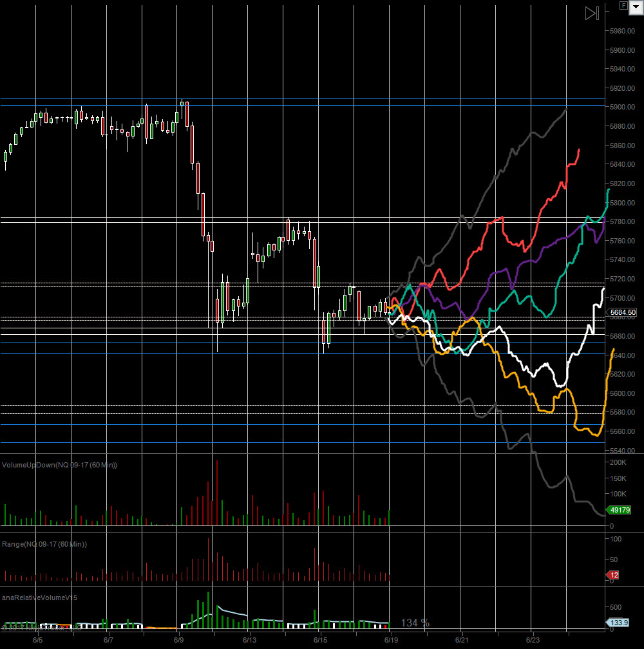644x649 pixels.
Task: Click the 6/21 date label on the time axis
Action: point(462,640)
